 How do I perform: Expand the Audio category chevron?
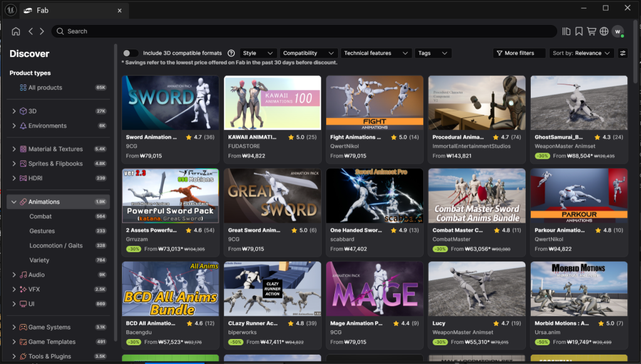[x=14, y=275]
